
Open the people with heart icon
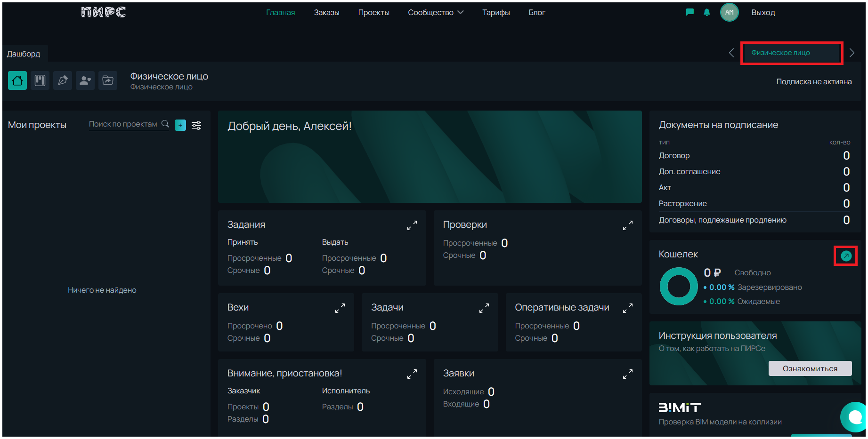coord(85,80)
